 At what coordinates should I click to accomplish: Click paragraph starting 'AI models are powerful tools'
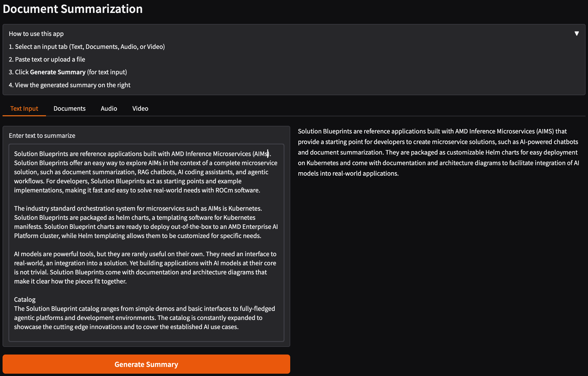(x=145, y=267)
